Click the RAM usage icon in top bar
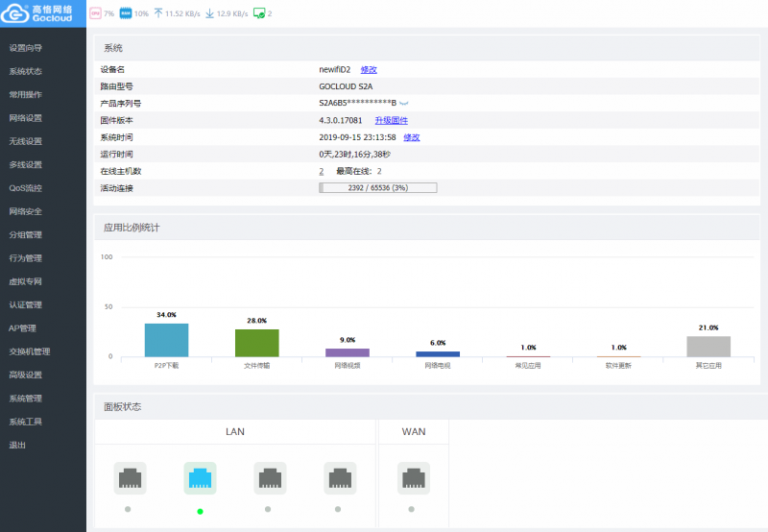 125,13
